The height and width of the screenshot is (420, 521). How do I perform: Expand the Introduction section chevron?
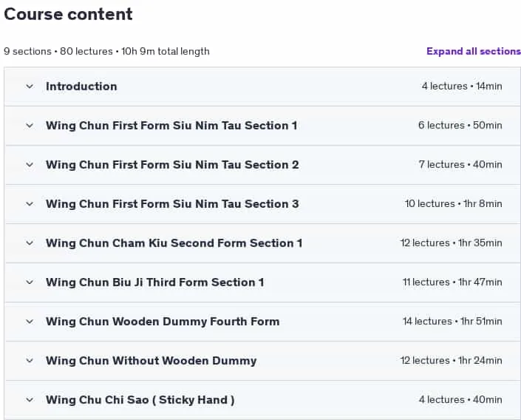coord(30,87)
